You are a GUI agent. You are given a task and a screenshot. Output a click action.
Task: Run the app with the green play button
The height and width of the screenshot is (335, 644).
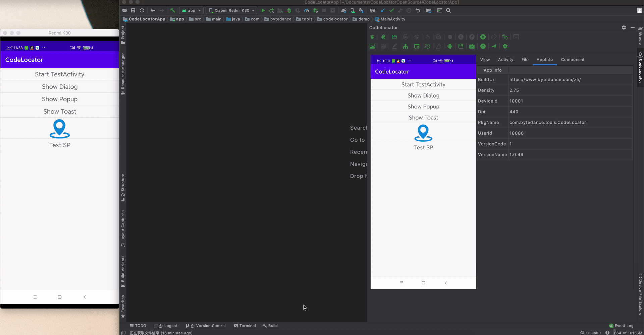tap(263, 10)
